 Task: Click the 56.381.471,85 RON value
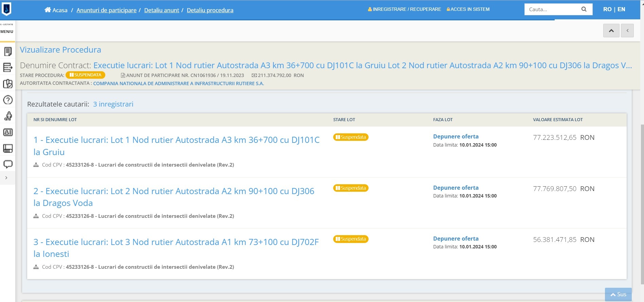(564, 240)
